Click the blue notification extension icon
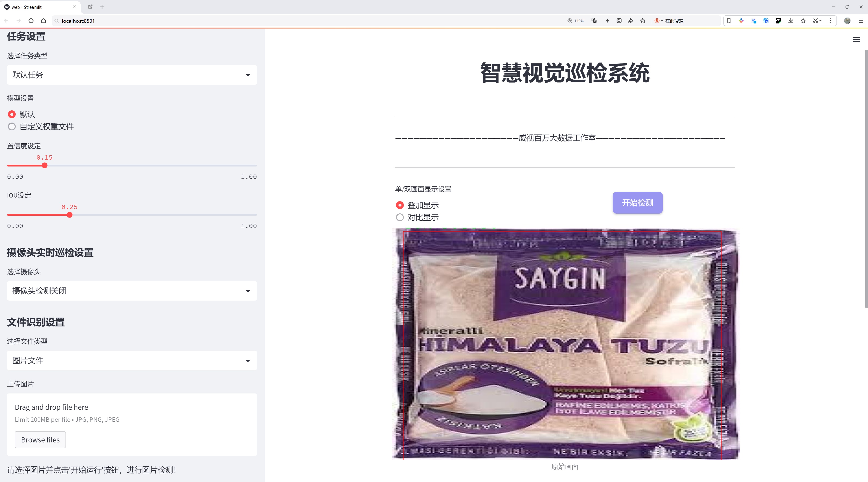The image size is (868, 482). [754, 21]
